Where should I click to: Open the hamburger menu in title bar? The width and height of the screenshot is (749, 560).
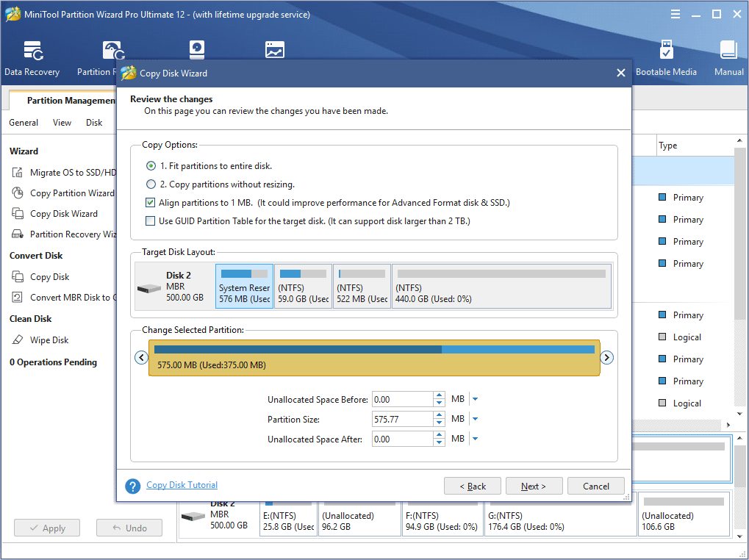[675, 15]
